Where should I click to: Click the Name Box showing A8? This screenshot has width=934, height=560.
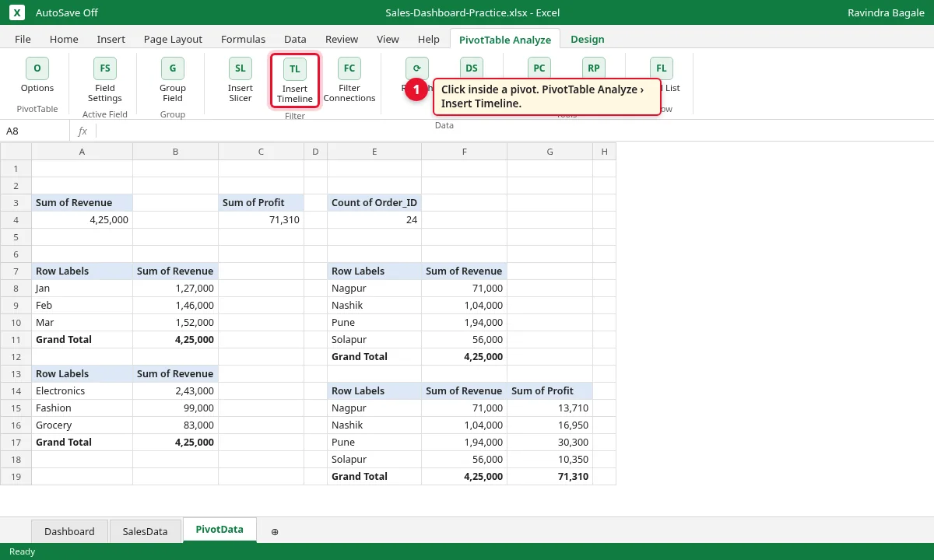(35, 131)
